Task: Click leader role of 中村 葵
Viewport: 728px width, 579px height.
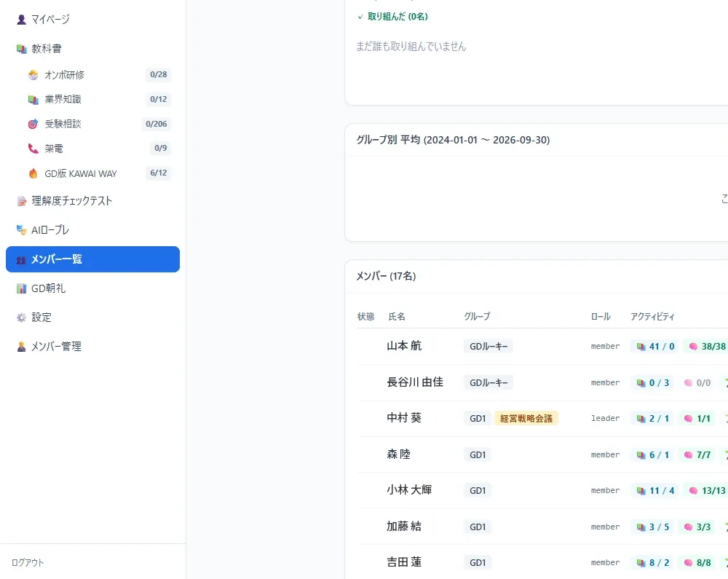Action: pos(605,418)
